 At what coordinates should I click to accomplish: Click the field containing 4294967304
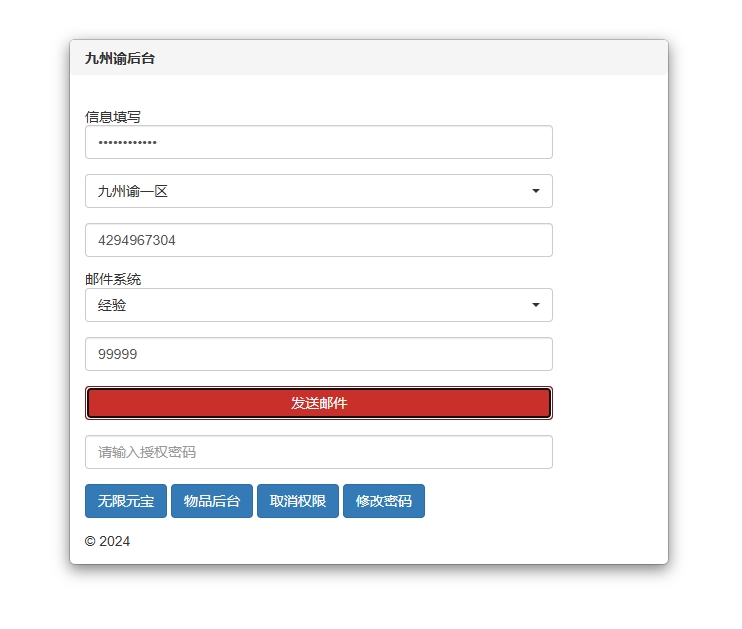[x=318, y=240]
